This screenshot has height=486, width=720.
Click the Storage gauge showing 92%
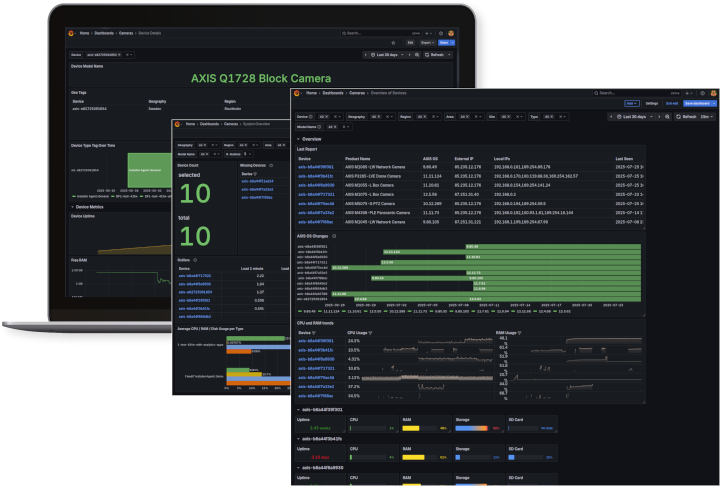pos(471,428)
